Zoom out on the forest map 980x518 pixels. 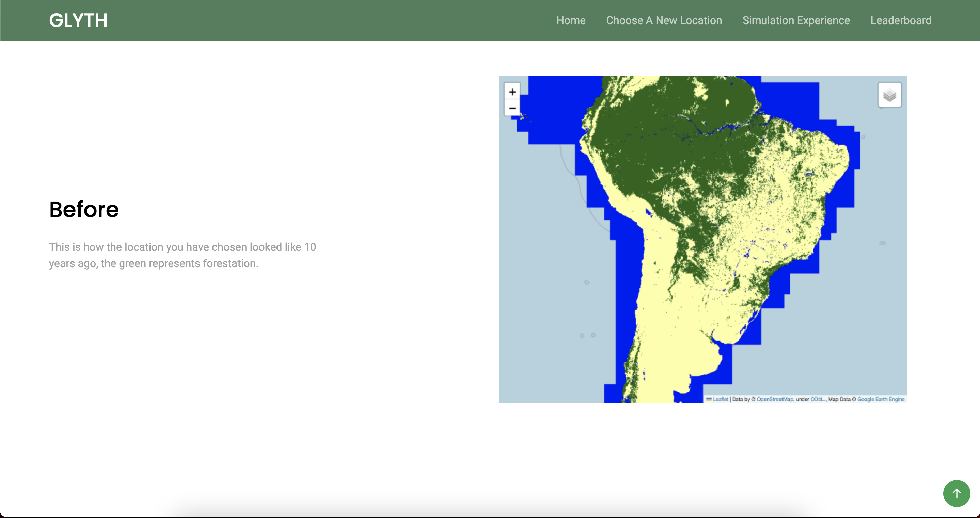pos(512,108)
